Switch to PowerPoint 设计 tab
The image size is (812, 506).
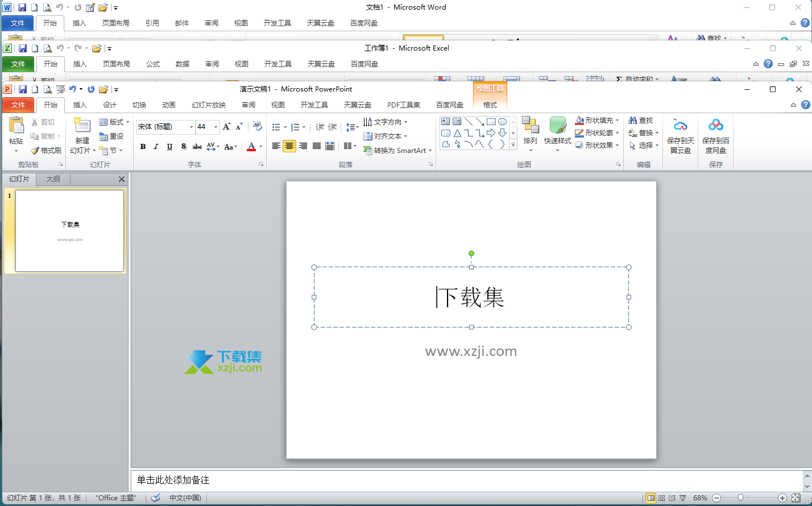pyautogui.click(x=110, y=105)
